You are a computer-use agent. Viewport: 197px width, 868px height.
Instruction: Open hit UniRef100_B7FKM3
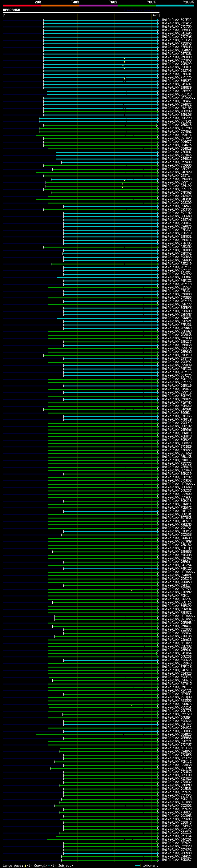pos(177,47)
